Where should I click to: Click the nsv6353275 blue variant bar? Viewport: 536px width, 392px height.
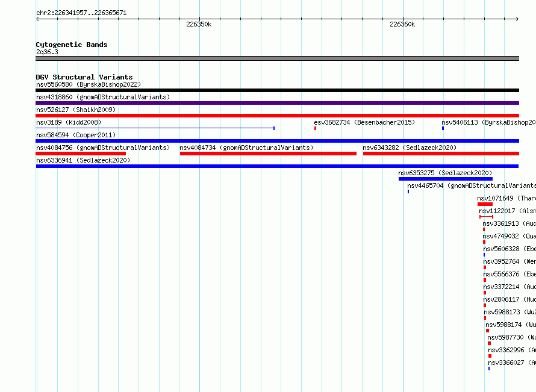(x=446, y=179)
